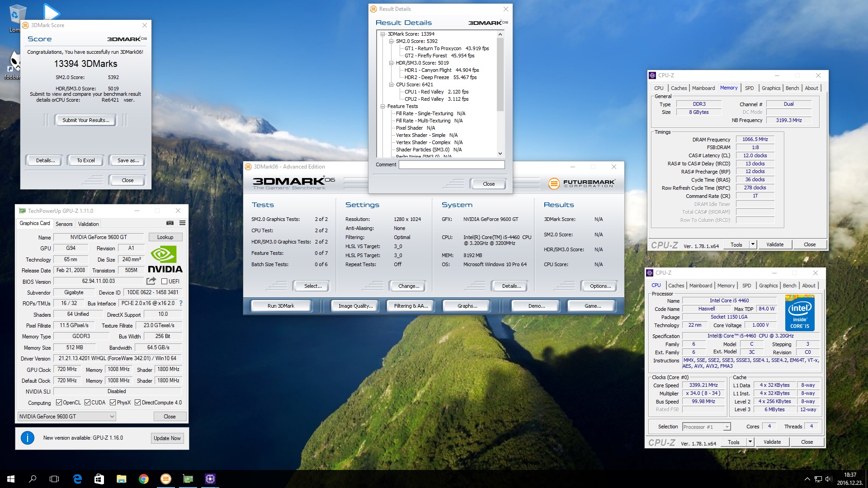Open GPU-Z hamburger menu icon

[x=182, y=223]
